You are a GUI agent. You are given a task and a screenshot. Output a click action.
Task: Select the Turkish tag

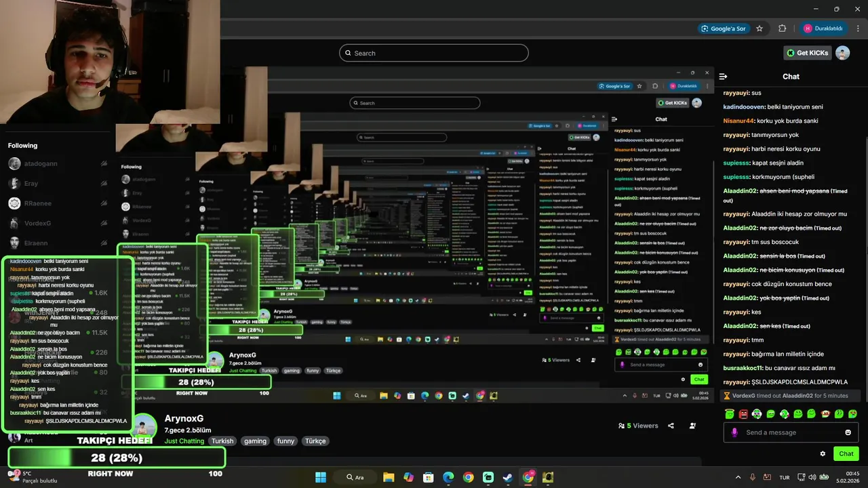click(222, 441)
